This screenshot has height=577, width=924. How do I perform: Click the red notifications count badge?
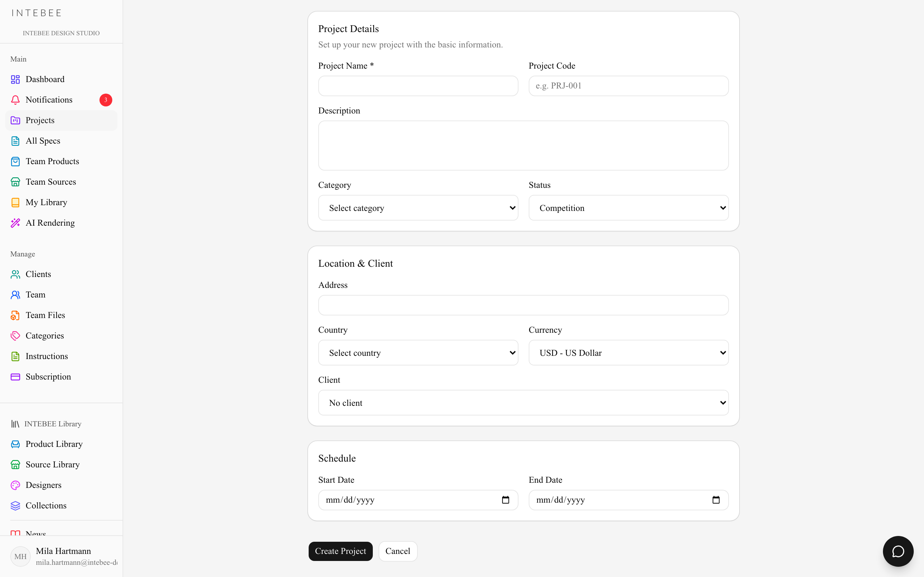pos(106,100)
